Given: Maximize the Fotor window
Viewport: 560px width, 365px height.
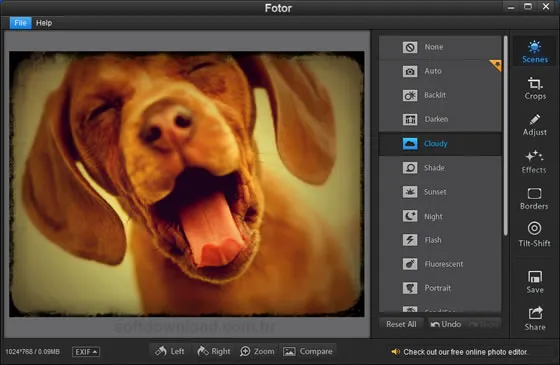Looking at the screenshot, I should point(528,6).
